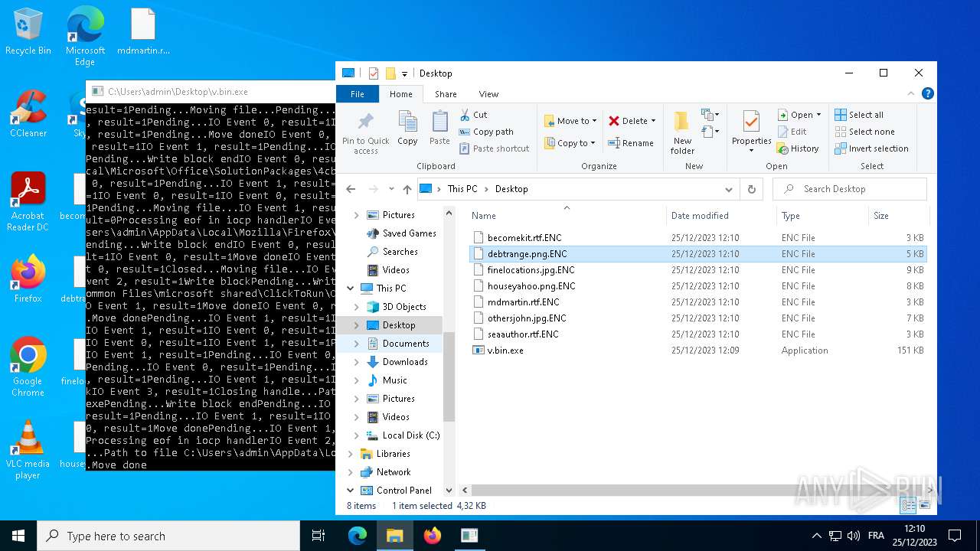Viewport: 980px width, 551px height.
Task: Select CCleaner desktop shortcut
Action: point(28,115)
